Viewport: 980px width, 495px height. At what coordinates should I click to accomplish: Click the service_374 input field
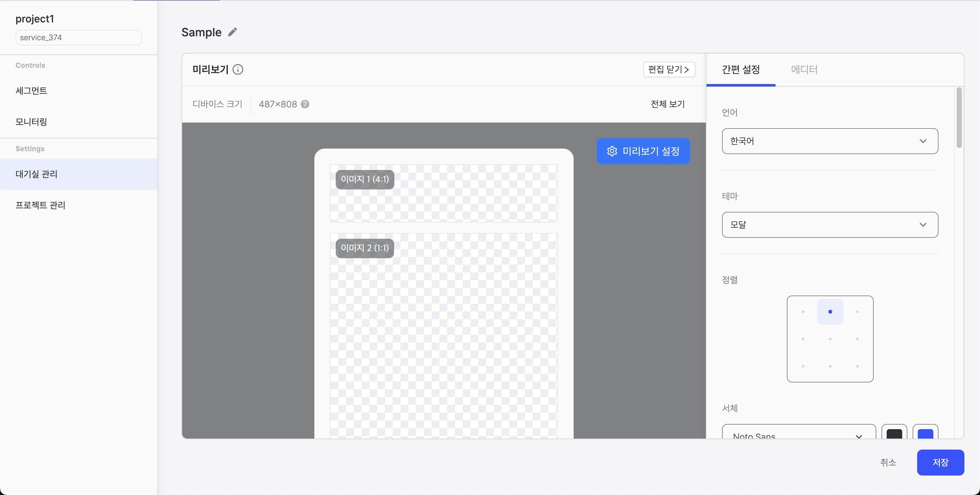point(78,37)
